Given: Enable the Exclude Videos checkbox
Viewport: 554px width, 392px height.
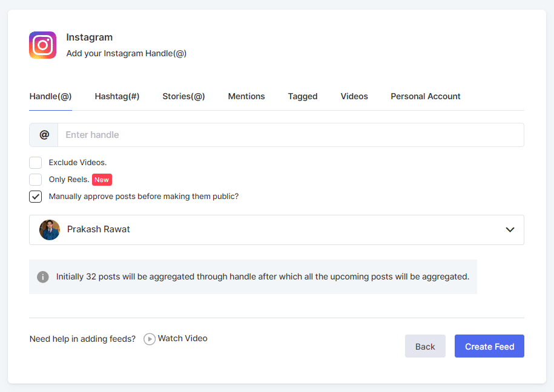Looking at the screenshot, I should tap(36, 163).
